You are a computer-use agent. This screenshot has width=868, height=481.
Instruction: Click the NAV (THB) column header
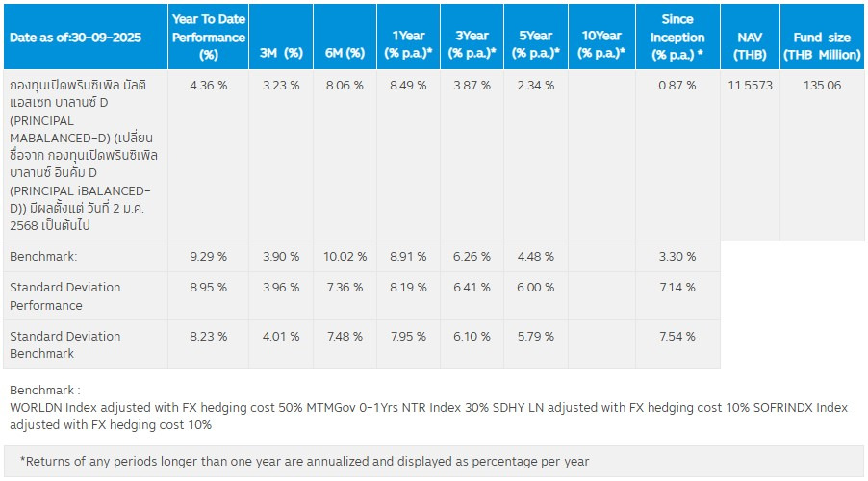click(x=750, y=44)
